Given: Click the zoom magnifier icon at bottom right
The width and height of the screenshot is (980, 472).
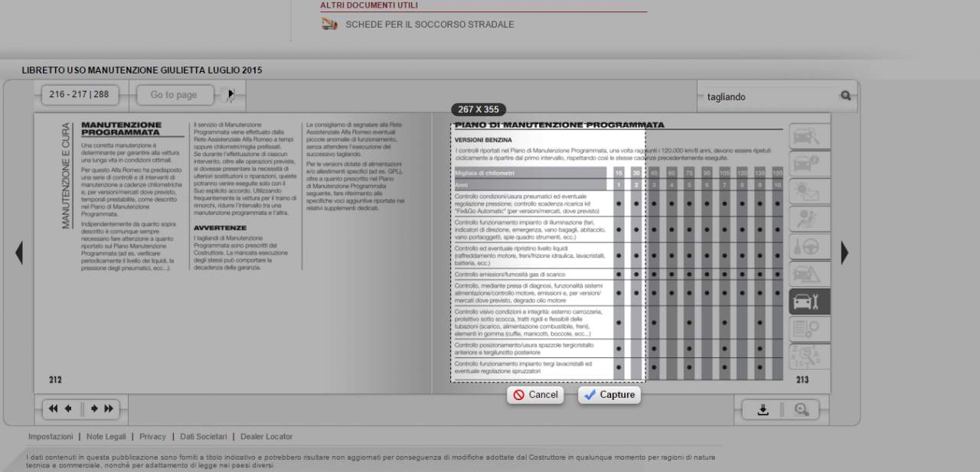Looking at the screenshot, I should [802, 409].
